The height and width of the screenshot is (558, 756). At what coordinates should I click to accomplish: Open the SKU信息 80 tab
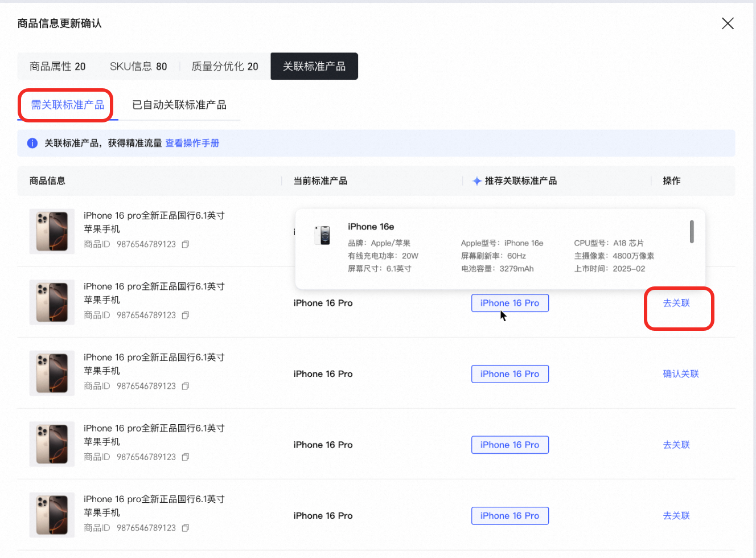(138, 67)
